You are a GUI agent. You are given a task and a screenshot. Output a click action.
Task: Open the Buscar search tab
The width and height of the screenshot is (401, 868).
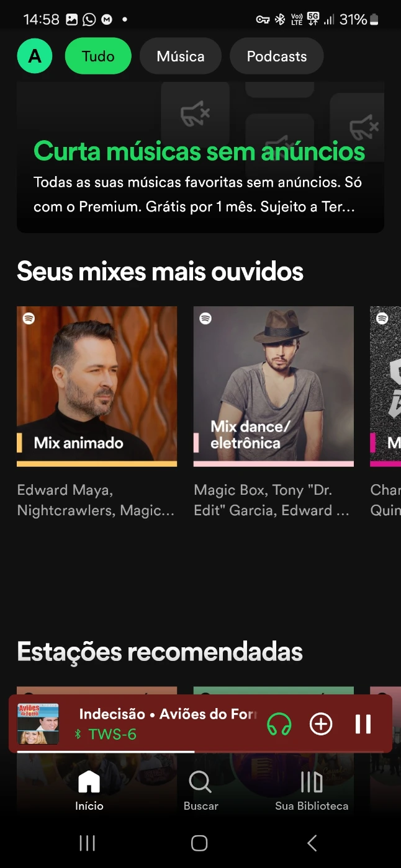pos(200,790)
